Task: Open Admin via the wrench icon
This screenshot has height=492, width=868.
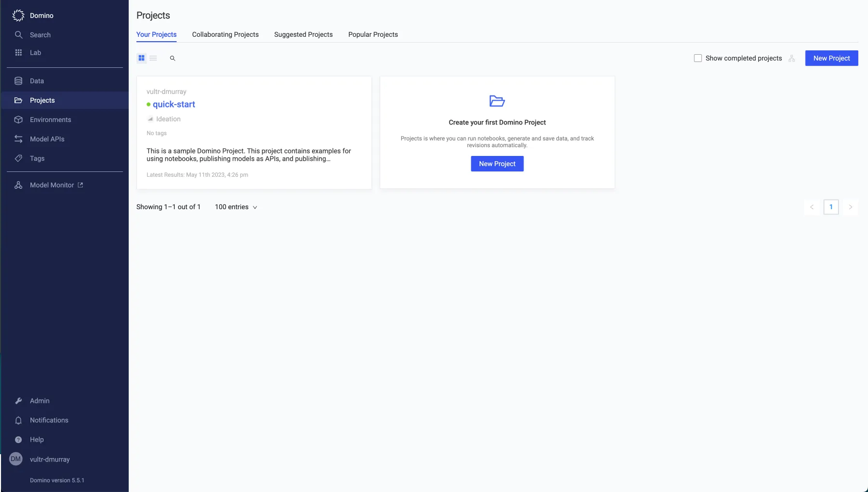Action: pos(18,401)
